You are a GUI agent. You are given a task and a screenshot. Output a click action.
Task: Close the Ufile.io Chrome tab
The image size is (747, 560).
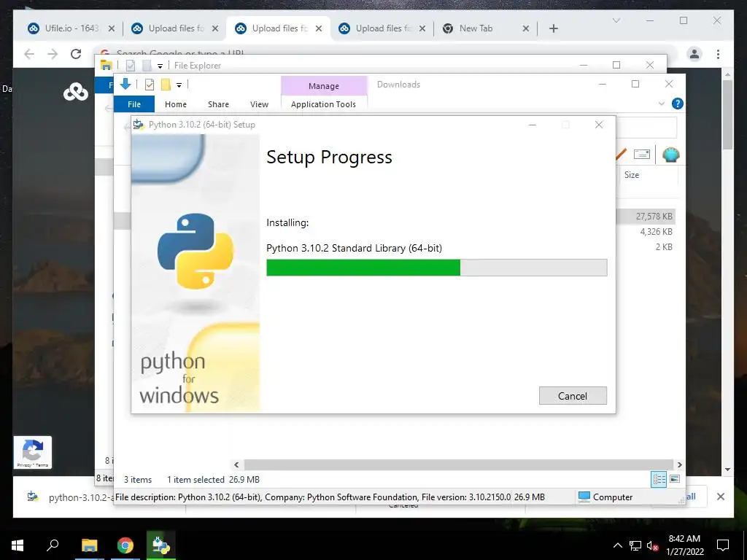point(112,28)
